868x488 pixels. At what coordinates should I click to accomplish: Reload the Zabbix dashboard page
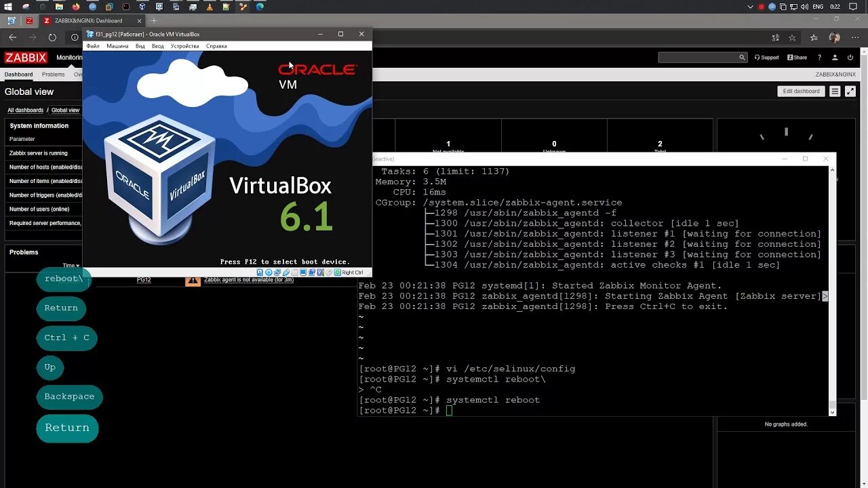(x=52, y=37)
